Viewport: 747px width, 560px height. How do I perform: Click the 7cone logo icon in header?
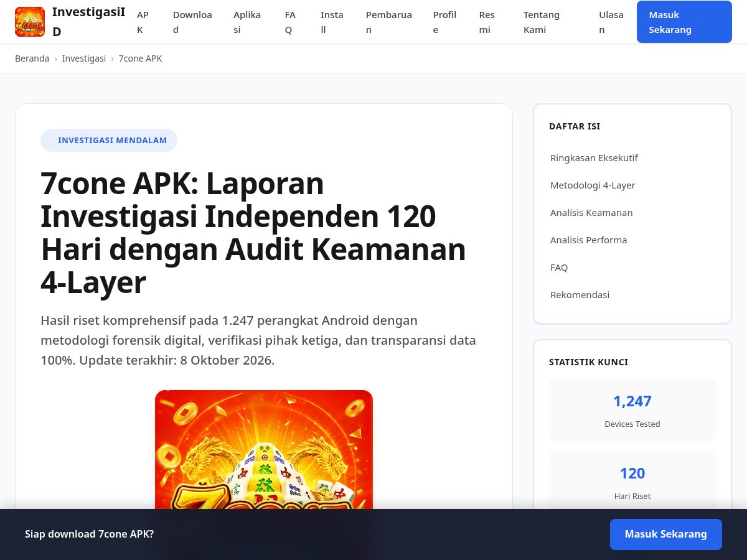pyautogui.click(x=30, y=22)
